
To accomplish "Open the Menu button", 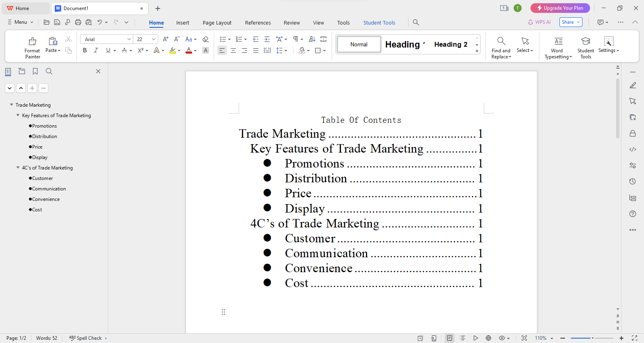I will point(20,22).
